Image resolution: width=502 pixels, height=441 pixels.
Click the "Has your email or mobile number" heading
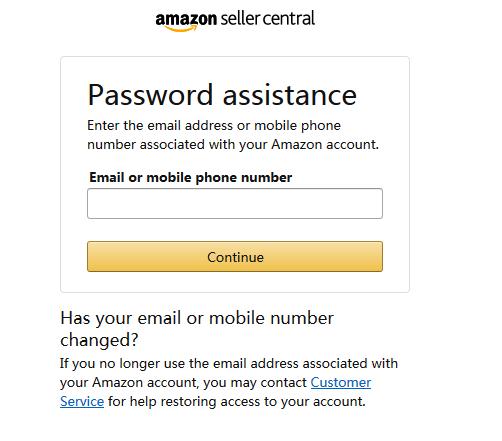coord(197,318)
